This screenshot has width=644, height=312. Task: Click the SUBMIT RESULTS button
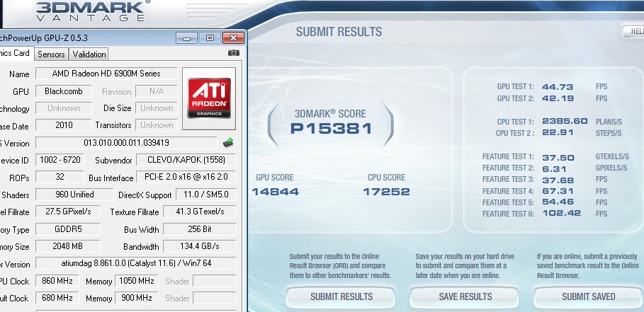point(341,297)
